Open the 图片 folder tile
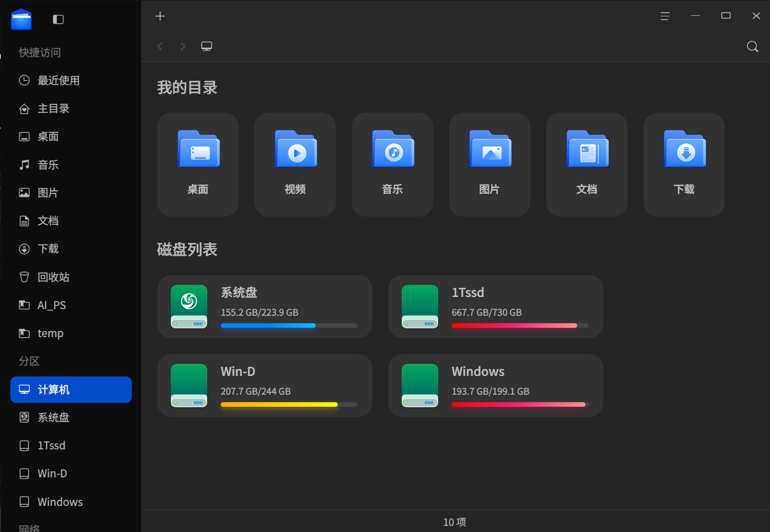Image resolution: width=770 pixels, height=532 pixels. (x=489, y=164)
